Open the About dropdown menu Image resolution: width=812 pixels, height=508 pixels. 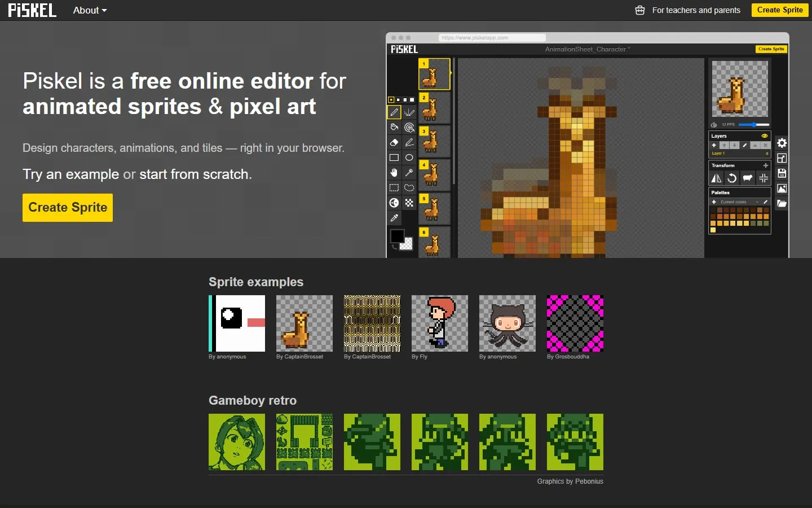point(90,10)
